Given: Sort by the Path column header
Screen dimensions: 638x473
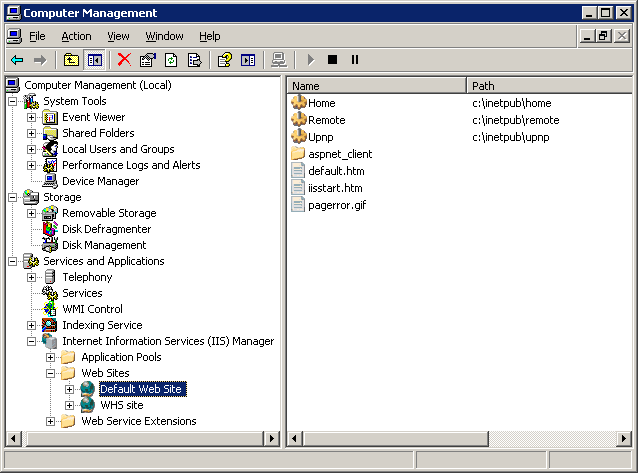Looking at the screenshot, I should (x=549, y=86).
